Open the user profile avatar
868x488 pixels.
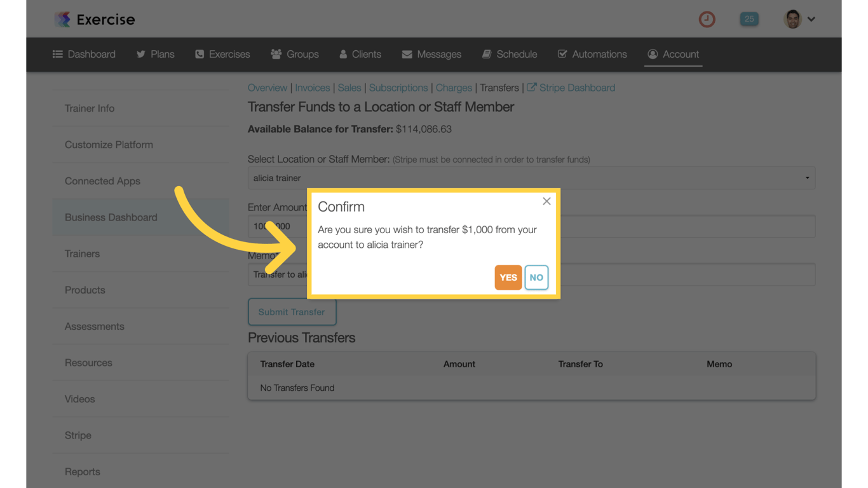point(792,19)
